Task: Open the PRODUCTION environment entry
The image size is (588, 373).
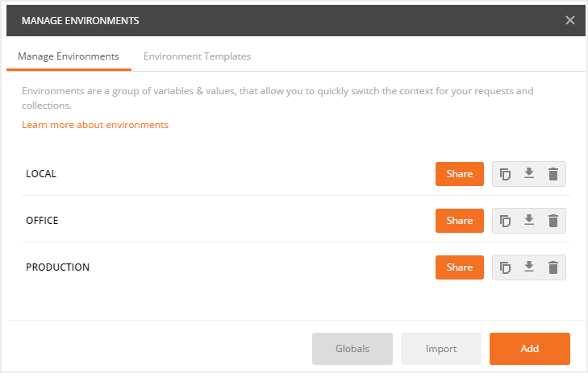Action: tap(57, 267)
